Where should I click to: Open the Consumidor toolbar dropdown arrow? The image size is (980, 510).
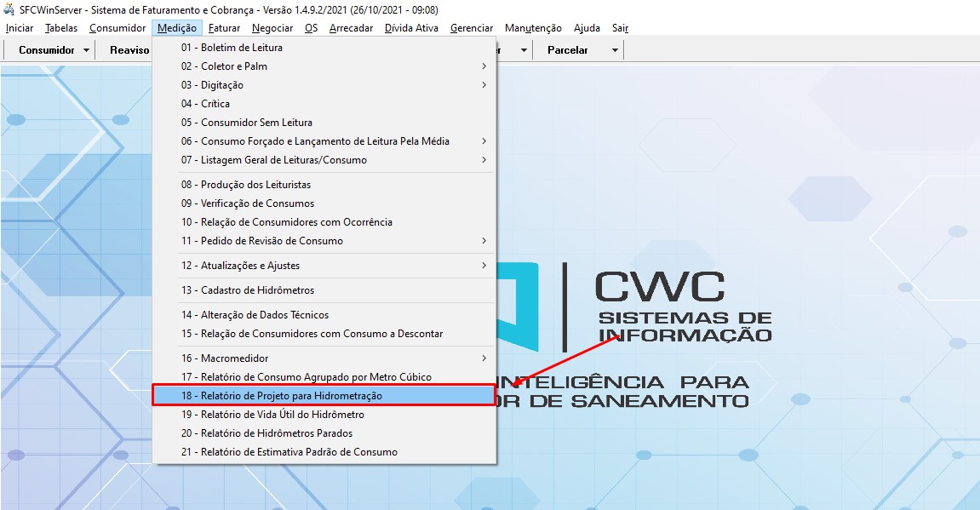(87, 50)
